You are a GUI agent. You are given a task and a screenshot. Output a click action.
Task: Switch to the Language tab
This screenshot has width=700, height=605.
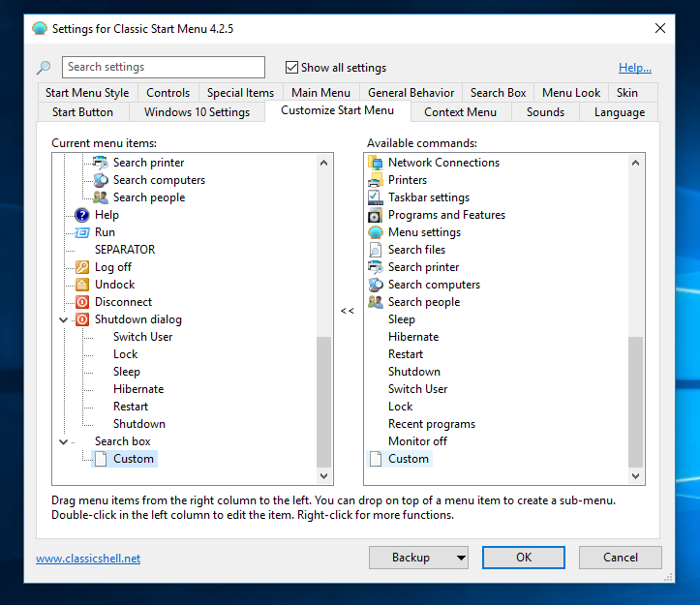click(x=620, y=112)
